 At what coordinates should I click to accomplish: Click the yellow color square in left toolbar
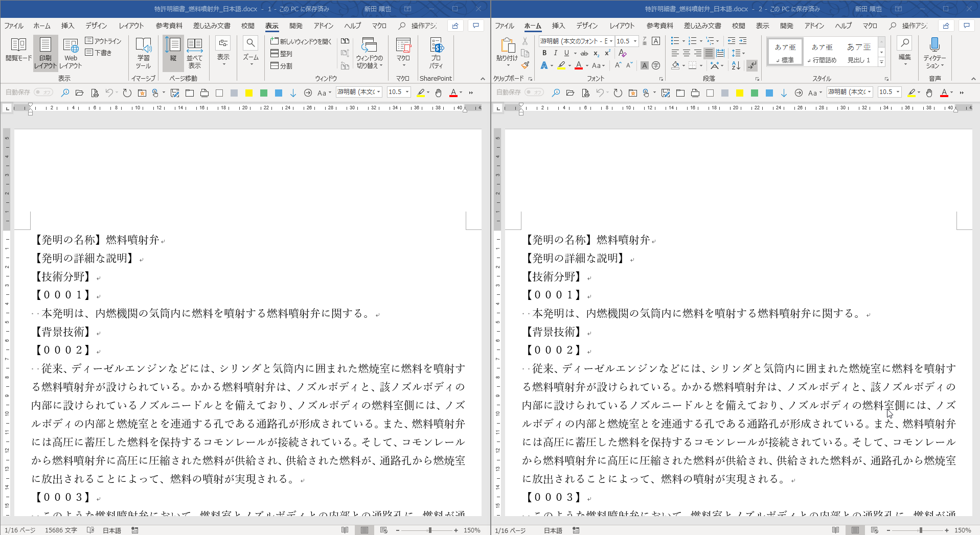point(249,93)
